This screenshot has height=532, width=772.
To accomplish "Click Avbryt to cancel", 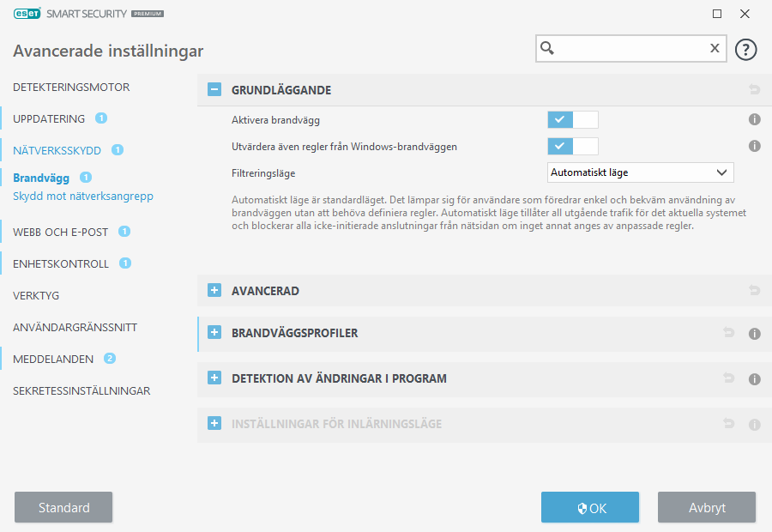I will point(707,507).
